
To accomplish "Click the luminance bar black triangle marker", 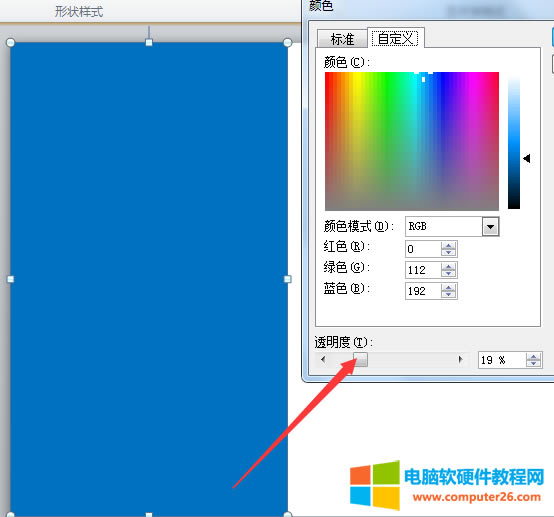I will point(527,158).
